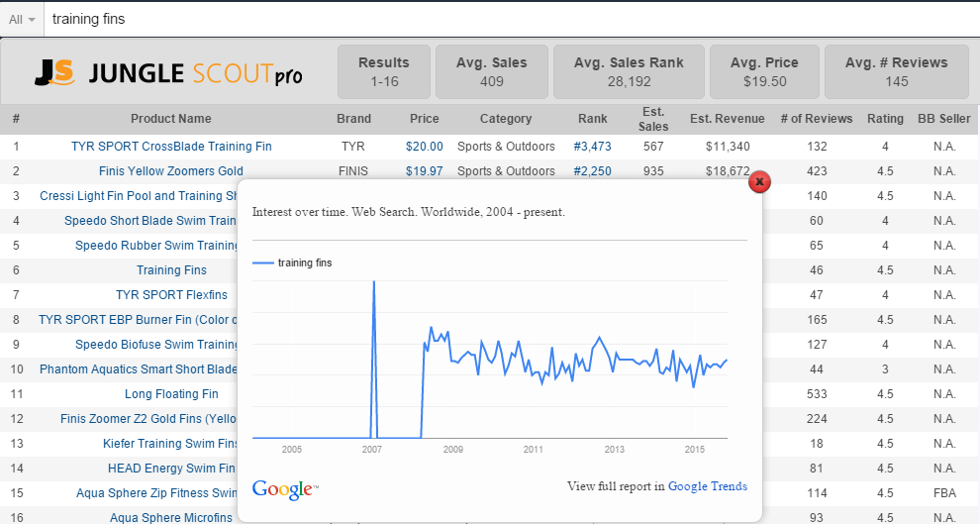This screenshot has width=980, height=524.
Task: Open Speedo Biofuse Swim Training product
Action: (156, 345)
